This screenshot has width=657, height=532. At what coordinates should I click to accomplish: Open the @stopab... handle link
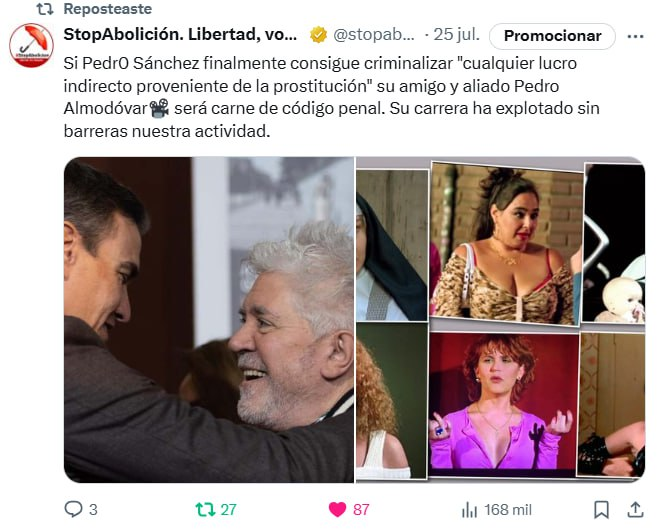click(x=374, y=35)
